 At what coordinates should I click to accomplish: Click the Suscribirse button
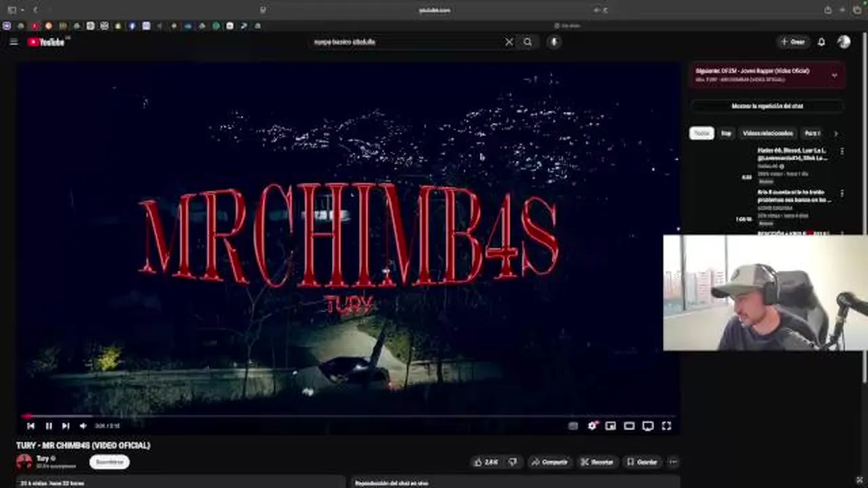(109, 462)
